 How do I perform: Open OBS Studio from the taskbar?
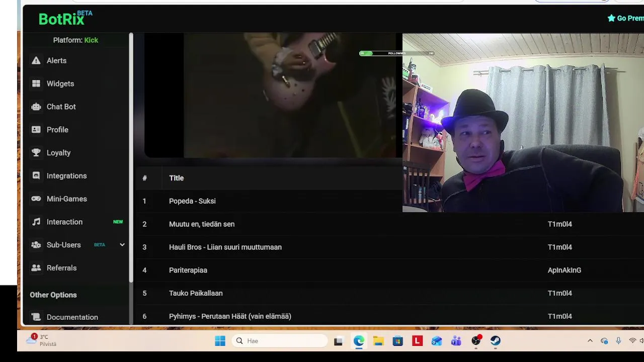(476, 341)
